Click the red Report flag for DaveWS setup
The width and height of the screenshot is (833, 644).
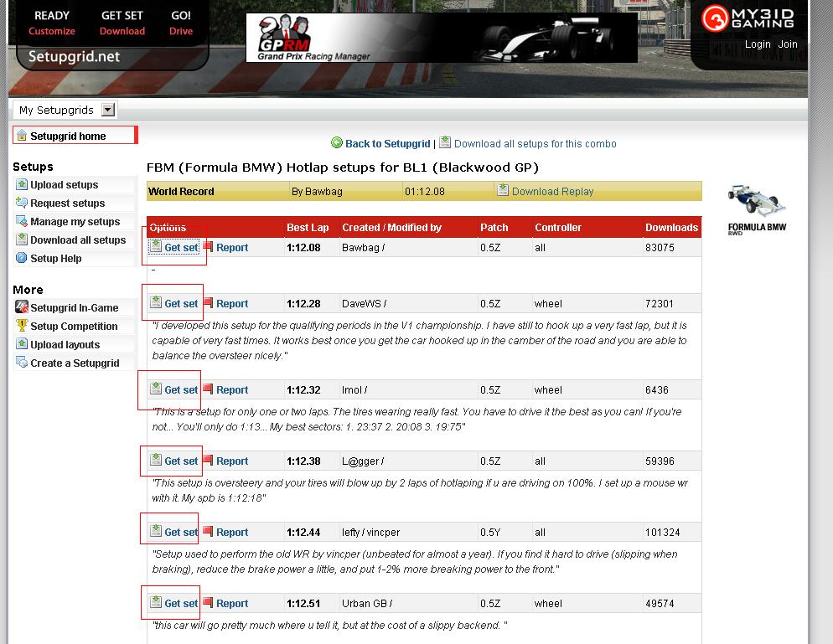[208, 302]
